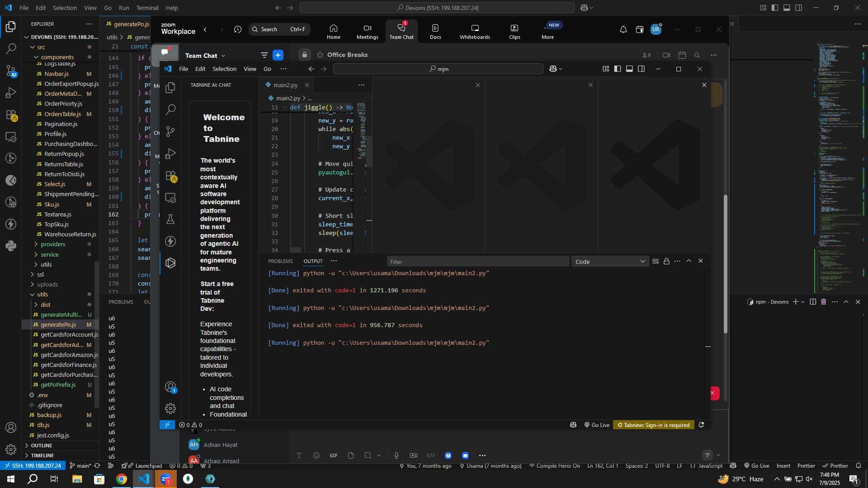868x488 pixels.
Task: Open Testing flask icon in mjm window
Action: 170,219
